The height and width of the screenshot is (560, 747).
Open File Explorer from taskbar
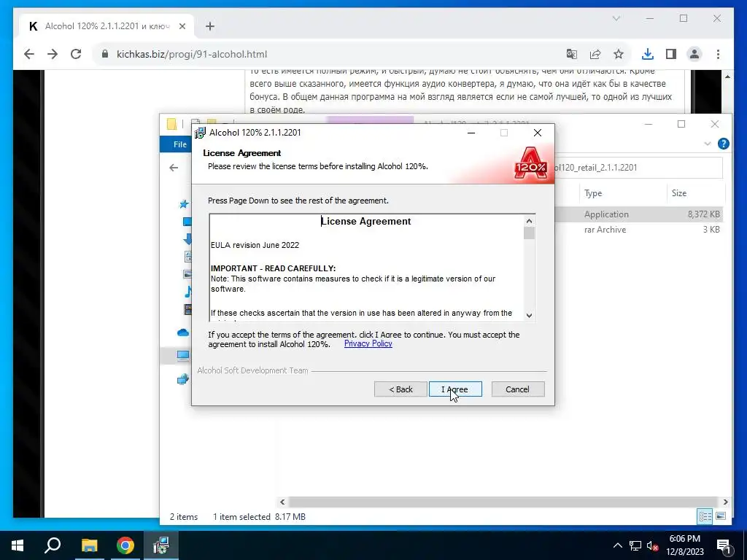click(89, 545)
